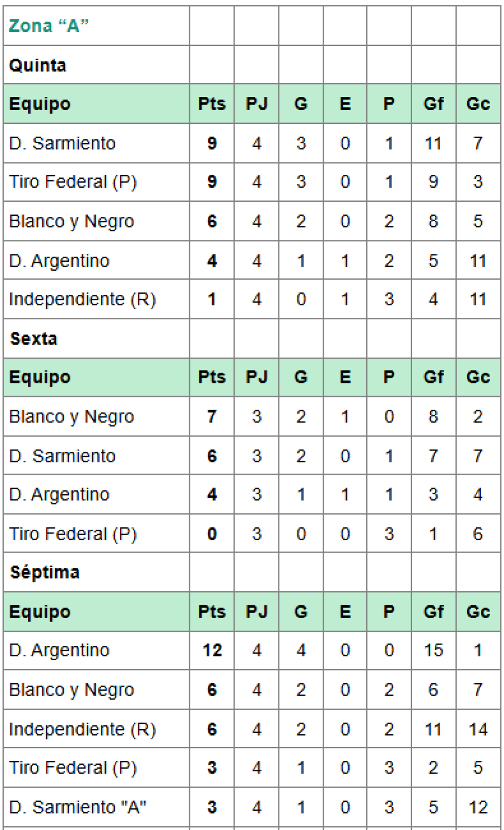This screenshot has height=830, width=504.
Task: Click Independiente (R) in the Séptima table
Action: pyautogui.click(x=82, y=729)
